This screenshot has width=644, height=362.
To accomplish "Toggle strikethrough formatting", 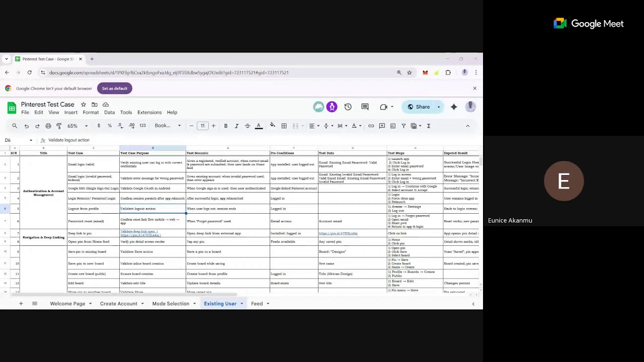I will tap(248, 126).
